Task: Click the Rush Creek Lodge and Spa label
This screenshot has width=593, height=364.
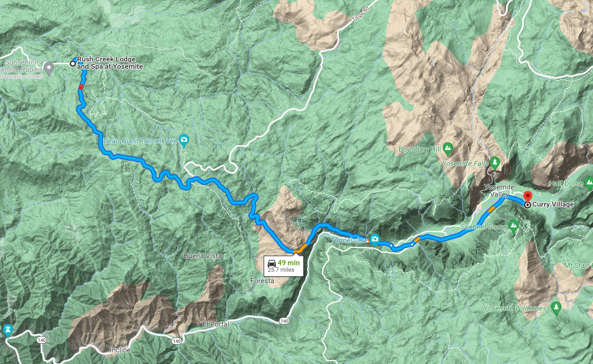Action: click(x=110, y=63)
